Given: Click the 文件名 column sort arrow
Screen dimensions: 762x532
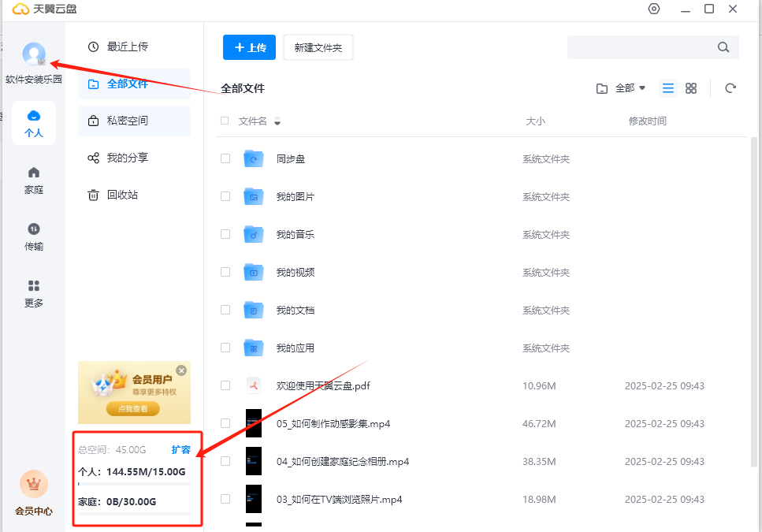Looking at the screenshot, I should pos(277,122).
